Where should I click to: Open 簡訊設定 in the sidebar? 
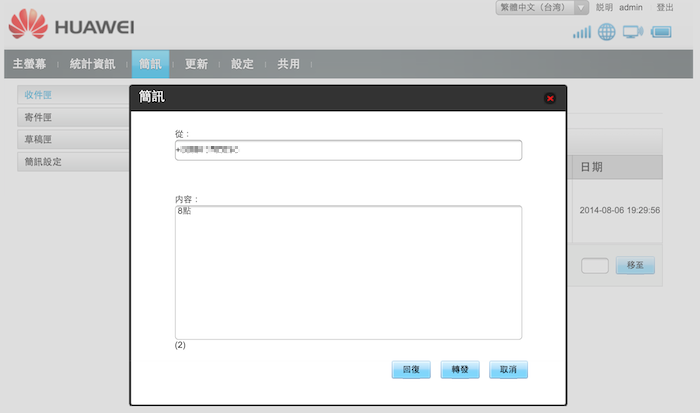(x=74, y=162)
